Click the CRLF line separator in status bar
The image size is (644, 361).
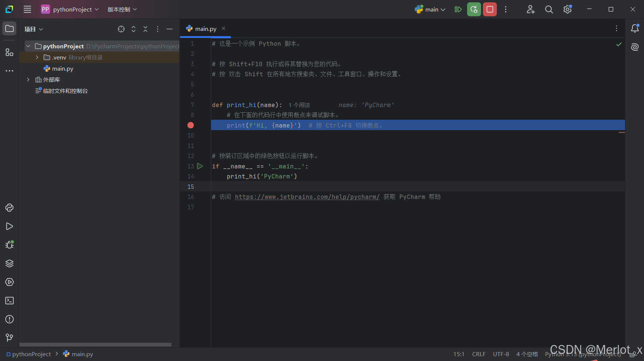479,354
